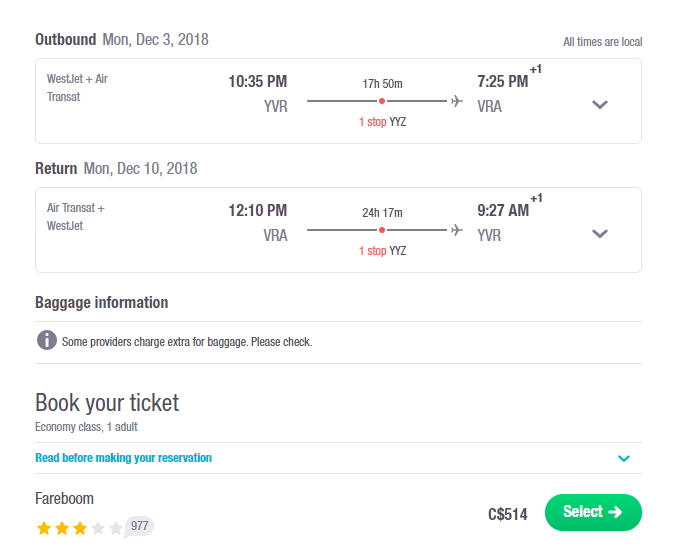The height and width of the screenshot is (552, 676).
Task: Click the Fareboom star rating
Action: 79,528
